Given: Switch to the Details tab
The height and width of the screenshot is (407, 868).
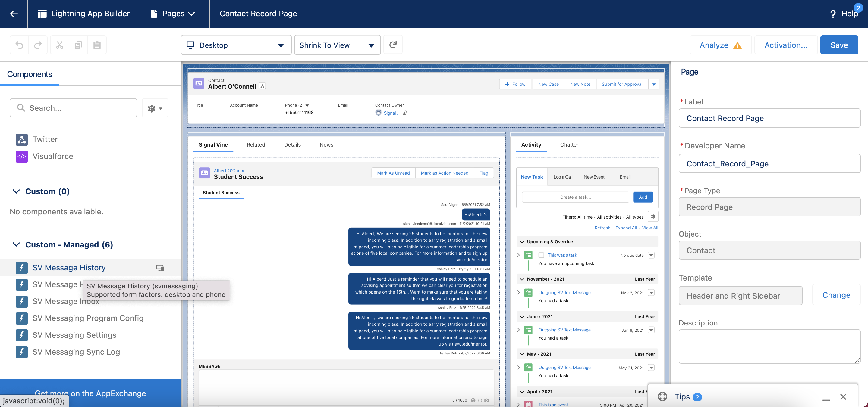Looking at the screenshot, I should coord(292,145).
